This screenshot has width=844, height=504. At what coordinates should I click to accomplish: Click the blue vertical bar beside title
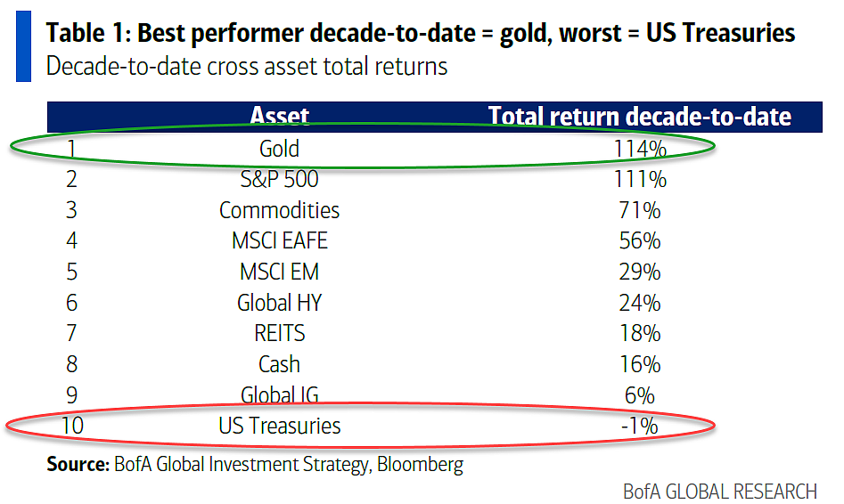click(x=23, y=46)
